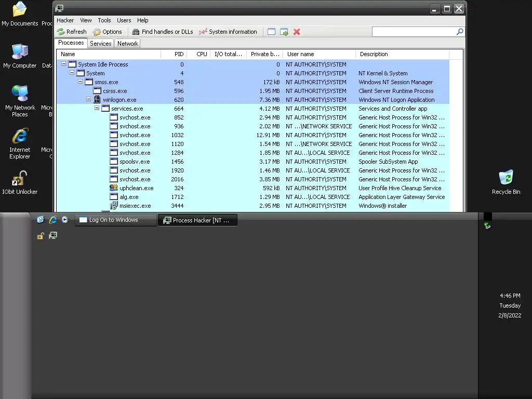Click PID value 3444
The width and height of the screenshot is (532, 399).
pos(177,206)
